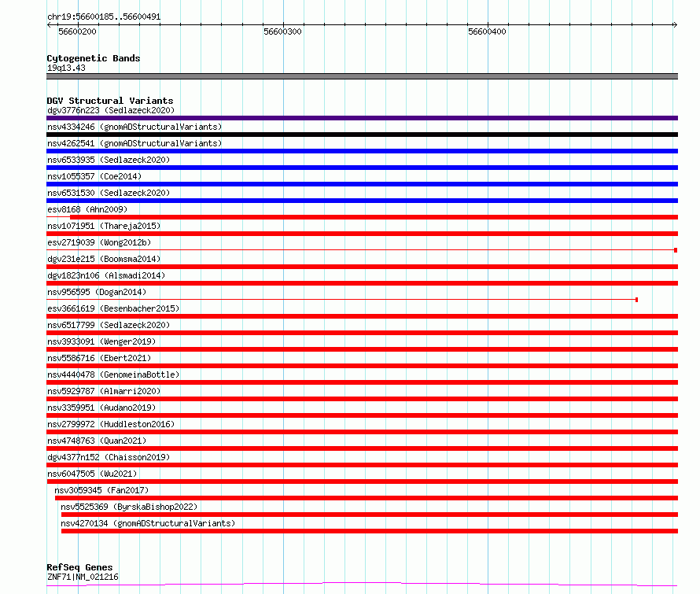Viewport: 700px width, 594px height.
Task: Click nsv6533935 (Sedlazeck2020) label
Action: (109, 160)
